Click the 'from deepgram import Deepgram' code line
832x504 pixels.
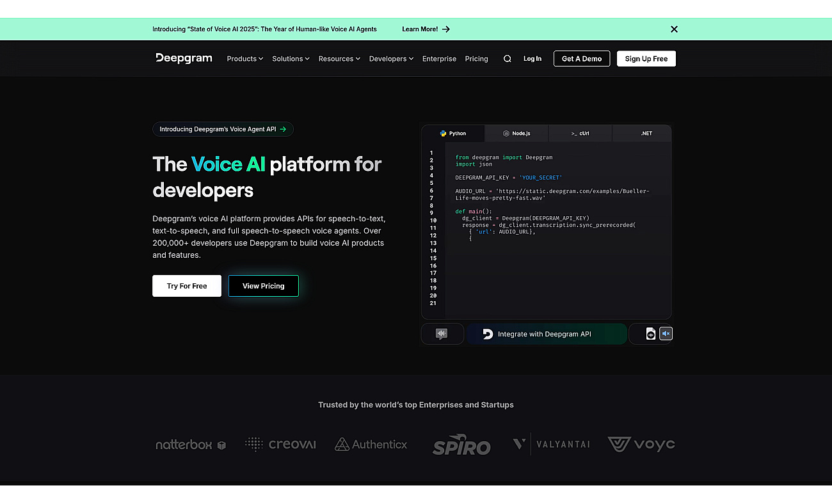click(504, 157)
